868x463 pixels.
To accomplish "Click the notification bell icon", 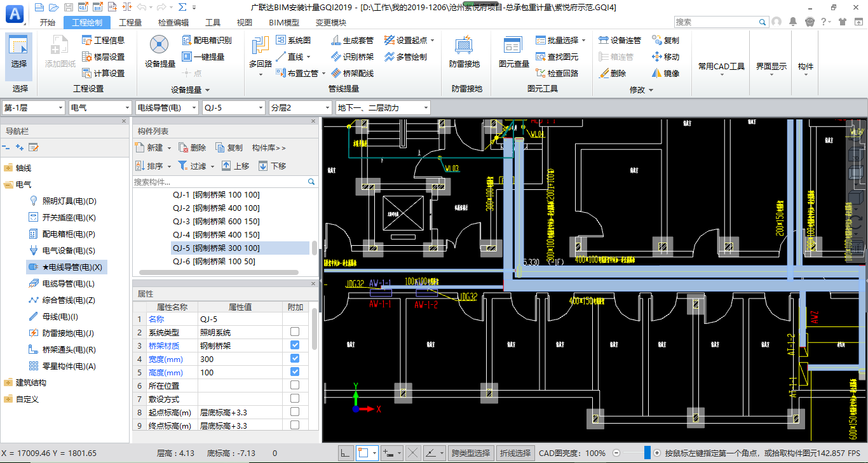I will pos(793,22).
